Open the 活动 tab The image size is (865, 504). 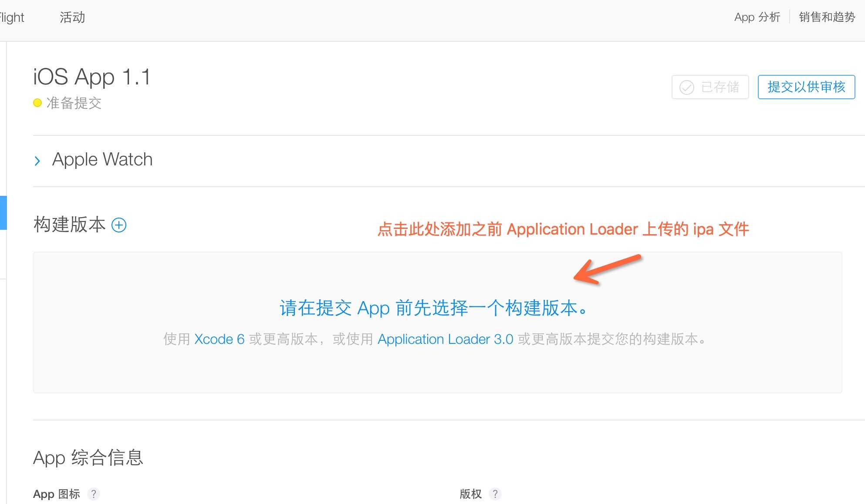point(72,17)
